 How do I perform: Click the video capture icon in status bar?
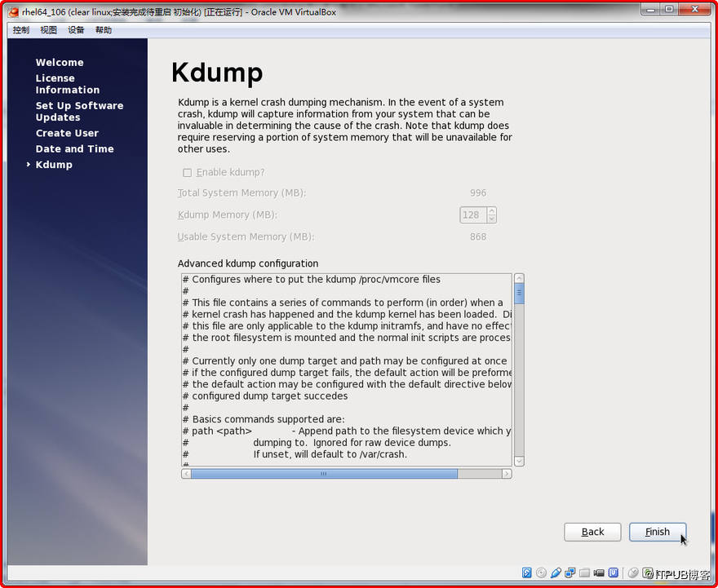601,572
